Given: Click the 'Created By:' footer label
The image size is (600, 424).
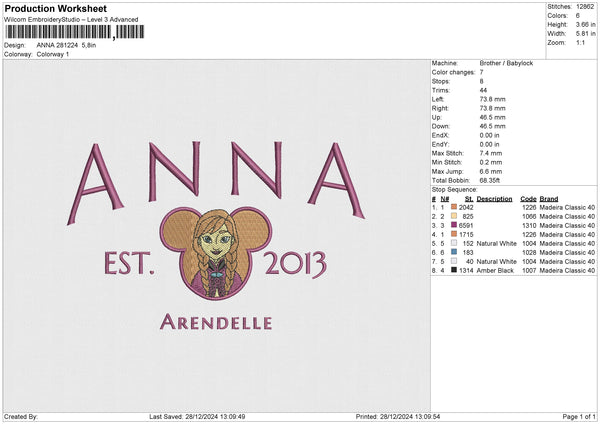Looking at the screenshot, I should point(21,416).
